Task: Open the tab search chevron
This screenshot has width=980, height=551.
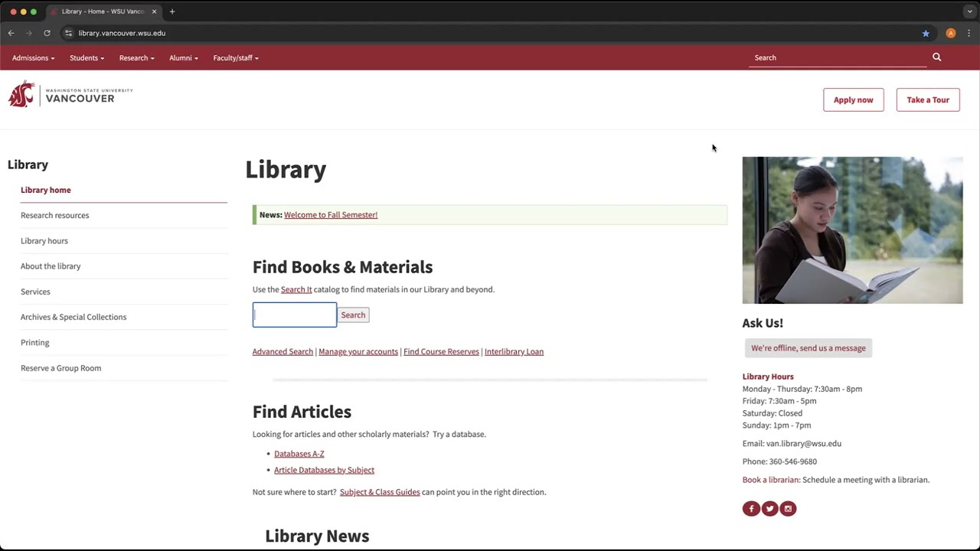Action: (x=969, y=11)
